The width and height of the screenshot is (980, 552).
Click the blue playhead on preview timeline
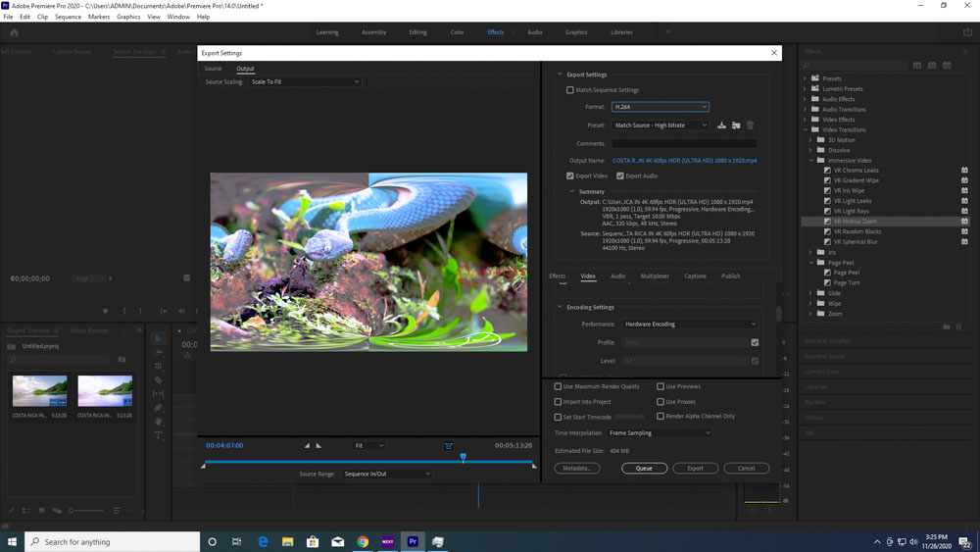464,457
